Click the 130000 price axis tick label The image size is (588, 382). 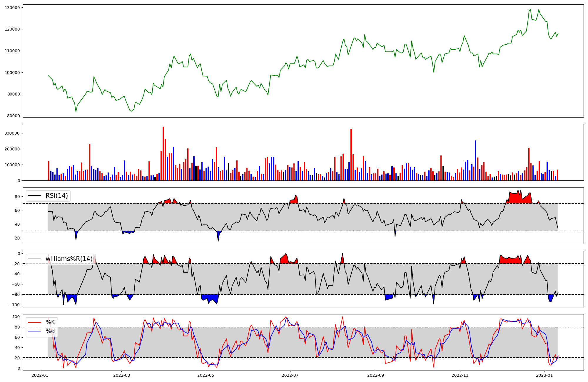click(x=12, y=8)
